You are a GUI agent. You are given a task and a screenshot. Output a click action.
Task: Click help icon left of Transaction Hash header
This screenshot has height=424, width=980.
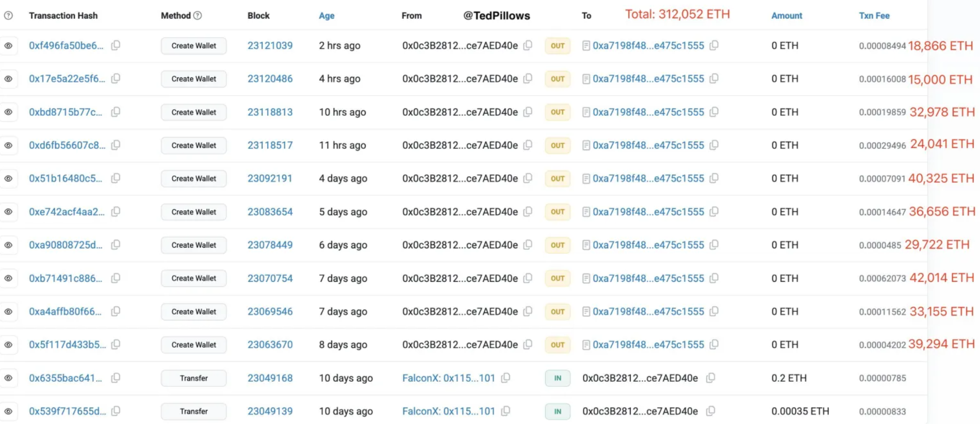pos(8,15)
